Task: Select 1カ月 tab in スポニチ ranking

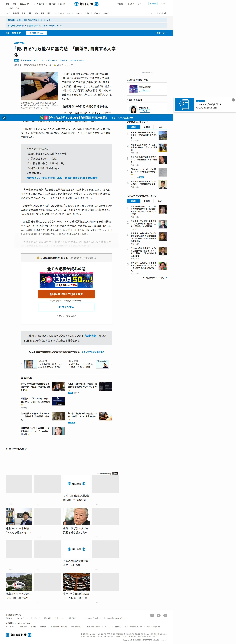Action: [160, 201]
